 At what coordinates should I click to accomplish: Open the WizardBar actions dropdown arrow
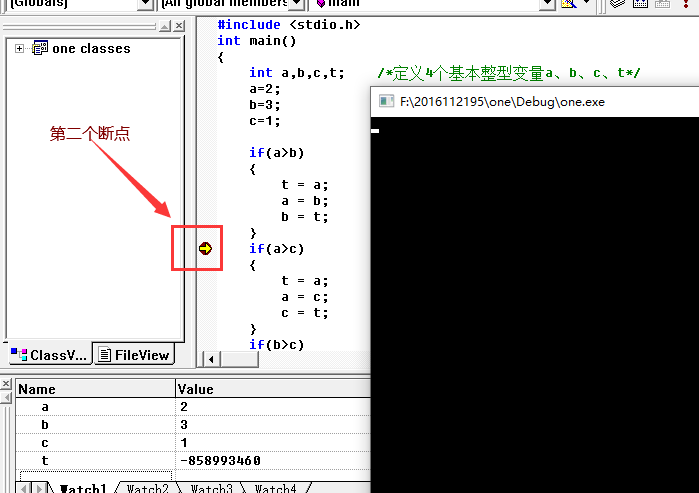click(586, 3)
